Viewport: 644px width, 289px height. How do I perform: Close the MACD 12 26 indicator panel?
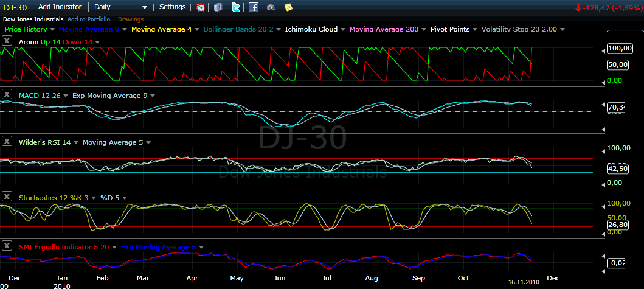[x=7, y=96]
